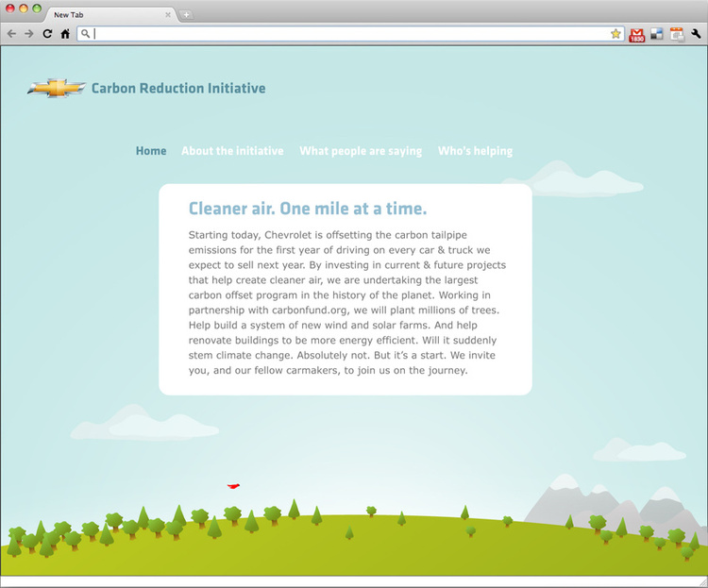Select the New Tab browser tab
The image size is (708, 588).
pyautogui.click(x=104, y=14)
